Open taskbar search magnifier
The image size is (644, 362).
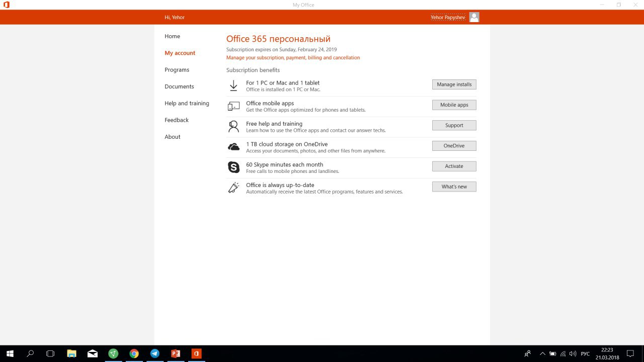click(x=30, y=353)
